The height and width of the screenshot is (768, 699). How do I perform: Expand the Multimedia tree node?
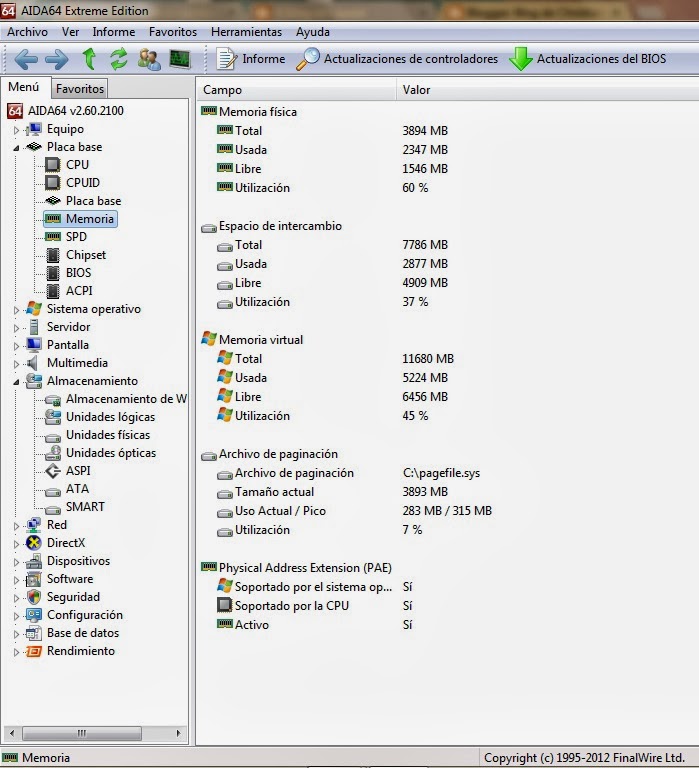pyautogui.click(x=16, y=363)
